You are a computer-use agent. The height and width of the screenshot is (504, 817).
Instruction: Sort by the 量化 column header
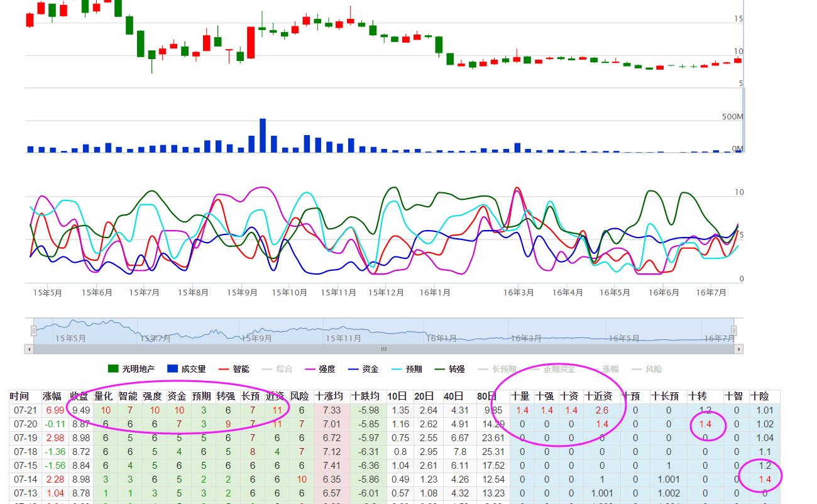[104, 396]
